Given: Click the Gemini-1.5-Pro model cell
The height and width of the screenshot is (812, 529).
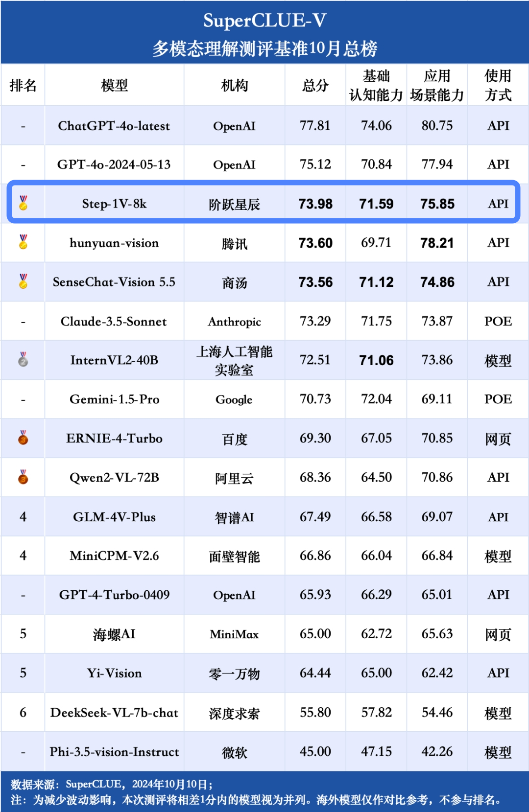Looking at the screenshot, I should click(114, 399).
